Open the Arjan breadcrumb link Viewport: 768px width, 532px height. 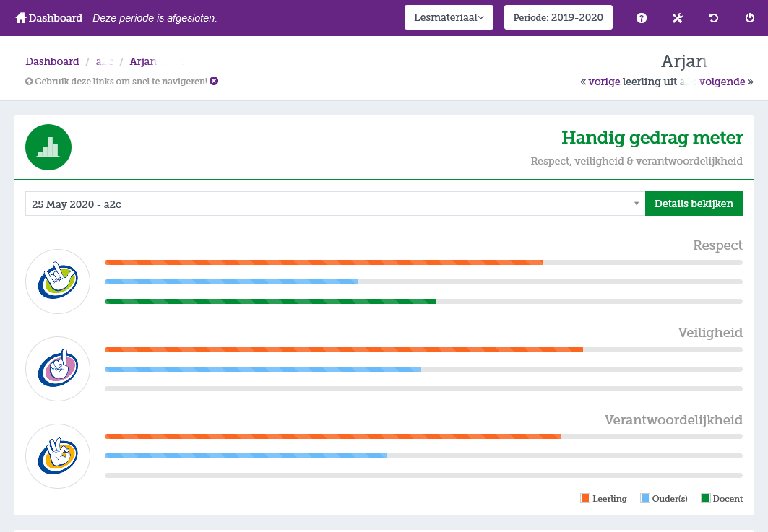(143, 61)
